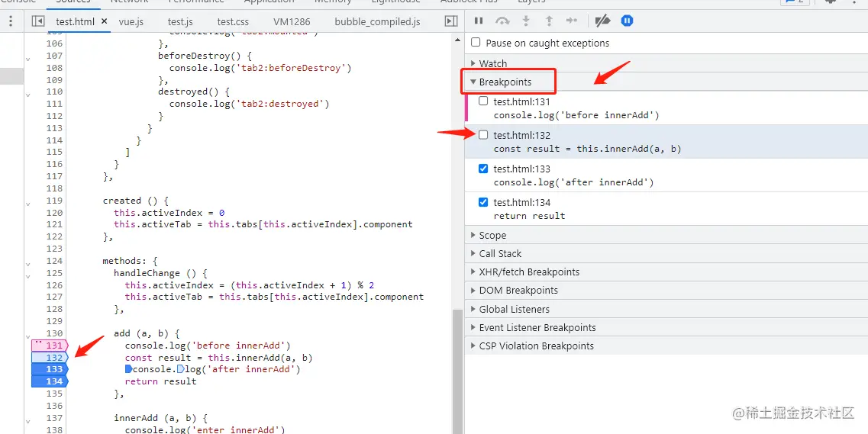Enable the test.html:131 breakpoint checkbox
This screenshot has width=868, height=434.
coord(483,101)
